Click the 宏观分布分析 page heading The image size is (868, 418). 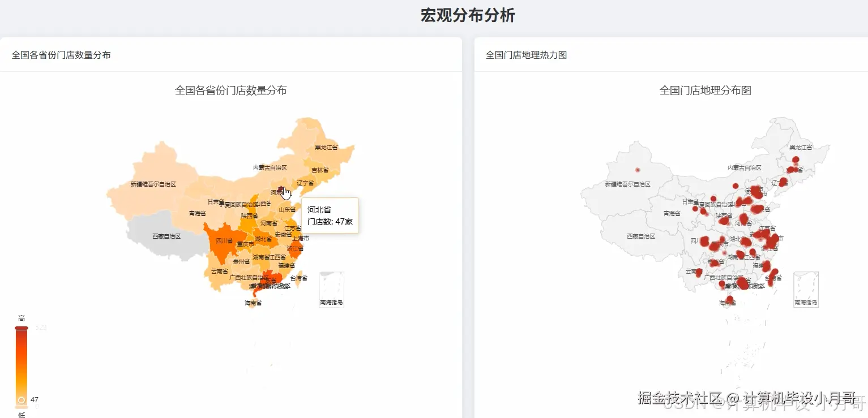tap(468, 15)
